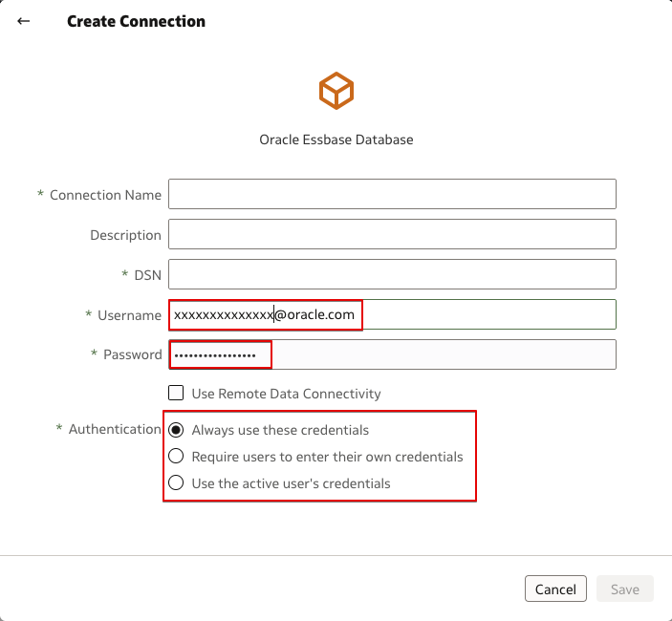This screenshot has height=621, width=672.
Task: Select the DSN input field
Action: tap(392, 275)
